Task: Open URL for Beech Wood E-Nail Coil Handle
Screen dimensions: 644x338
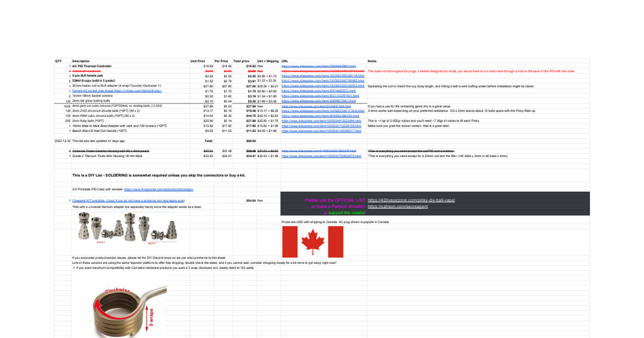Action: click(323, 130)
